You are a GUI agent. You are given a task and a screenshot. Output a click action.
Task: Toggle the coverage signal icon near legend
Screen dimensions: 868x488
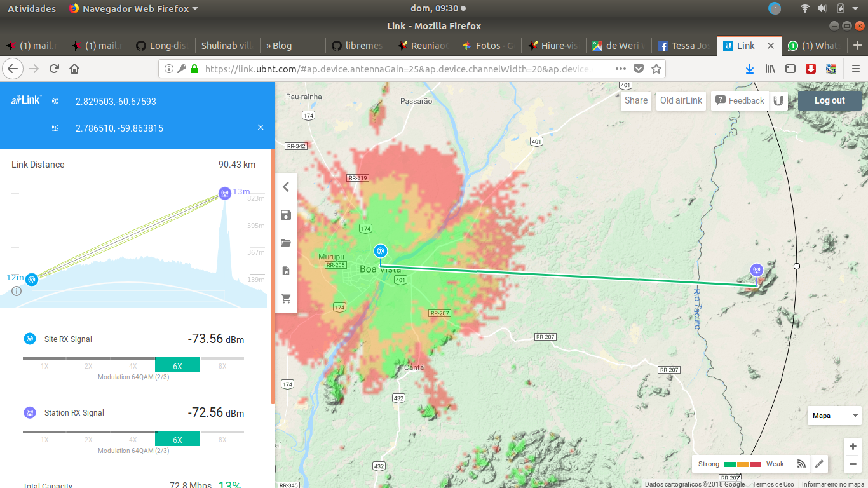point(801,464)
